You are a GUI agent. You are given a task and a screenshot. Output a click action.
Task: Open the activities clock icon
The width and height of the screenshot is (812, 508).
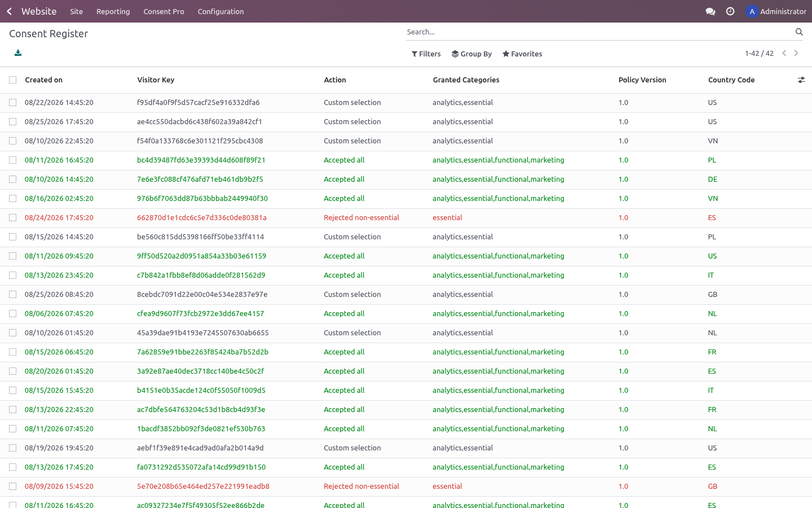pyautogui.click(x=730, y=11)
